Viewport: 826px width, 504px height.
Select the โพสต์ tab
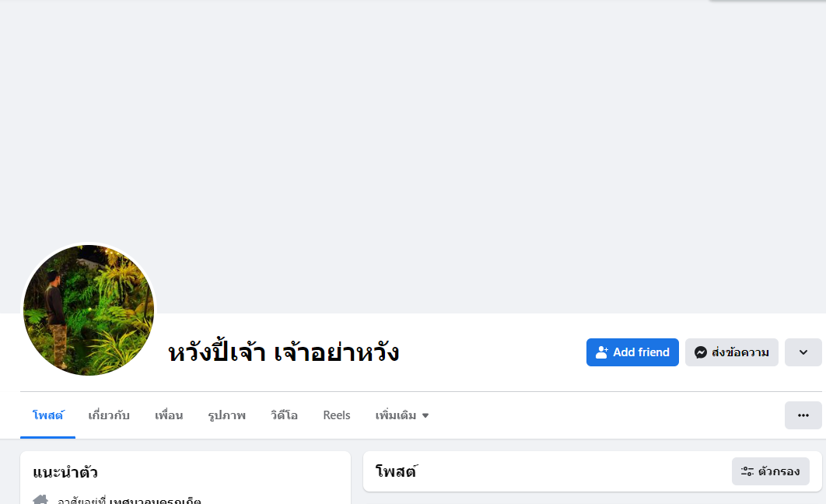(x=47, y=415)
